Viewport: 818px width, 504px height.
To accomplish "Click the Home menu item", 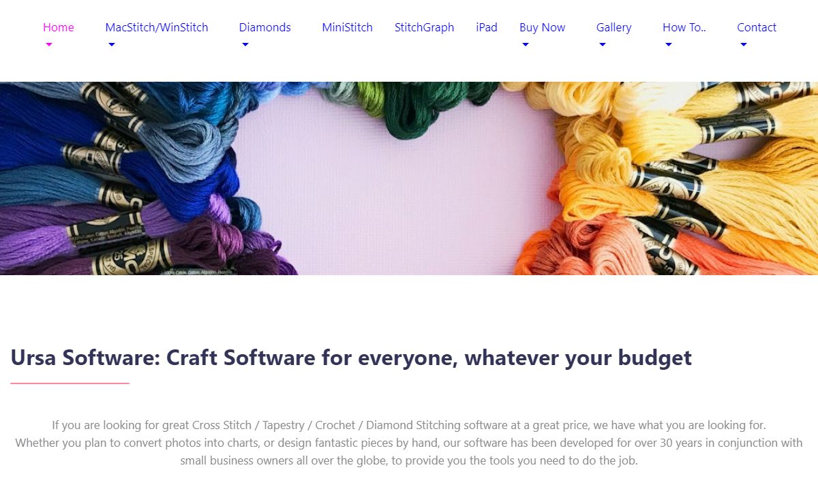I will 59,27.
